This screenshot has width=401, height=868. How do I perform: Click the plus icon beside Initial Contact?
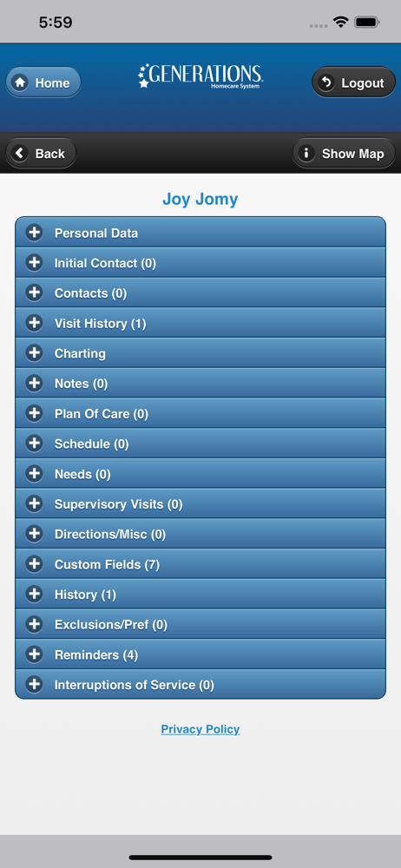point(35,262)
